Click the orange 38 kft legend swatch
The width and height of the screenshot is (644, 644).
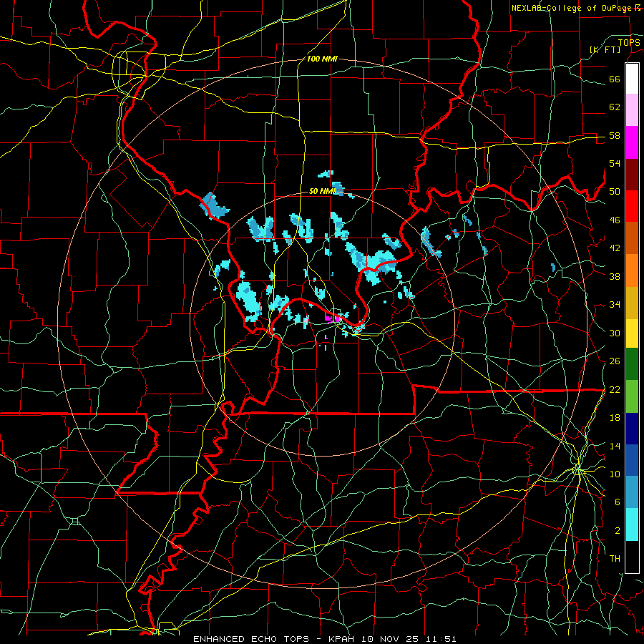click(632, 270)
